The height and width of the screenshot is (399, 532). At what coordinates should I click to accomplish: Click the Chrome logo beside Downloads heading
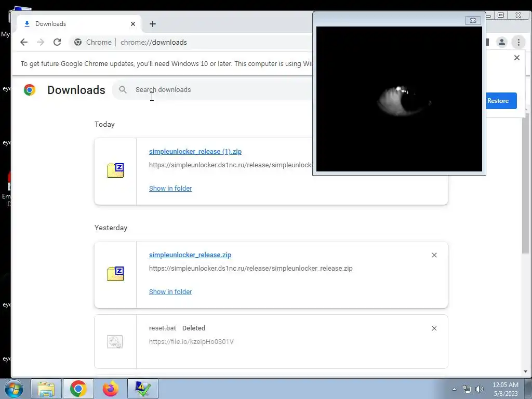(x=30, y=90)
